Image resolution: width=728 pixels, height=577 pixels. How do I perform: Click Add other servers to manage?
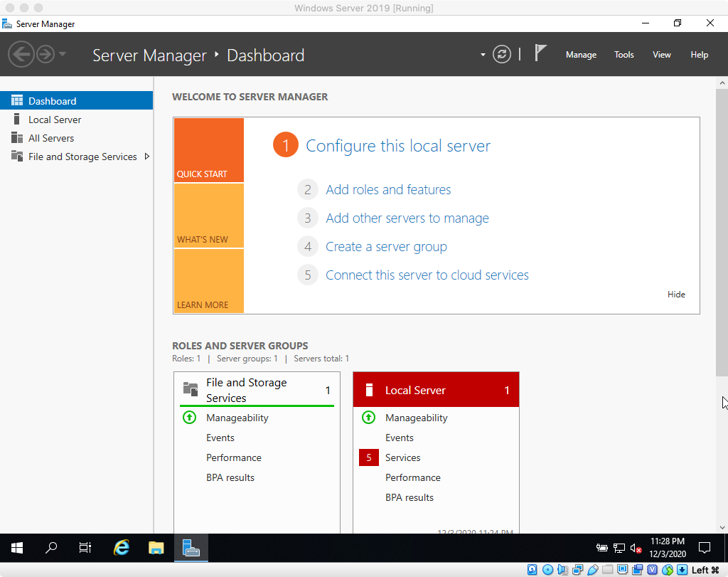407,218
